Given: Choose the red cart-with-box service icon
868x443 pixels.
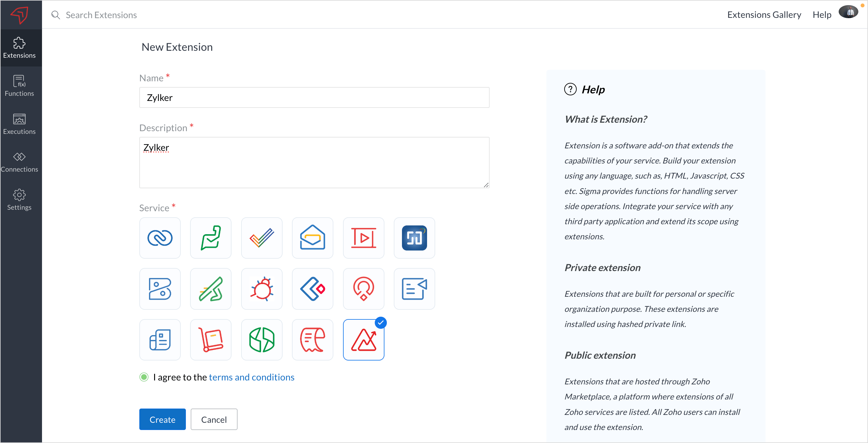Looking at the screenshot, I should click(211, 340).
